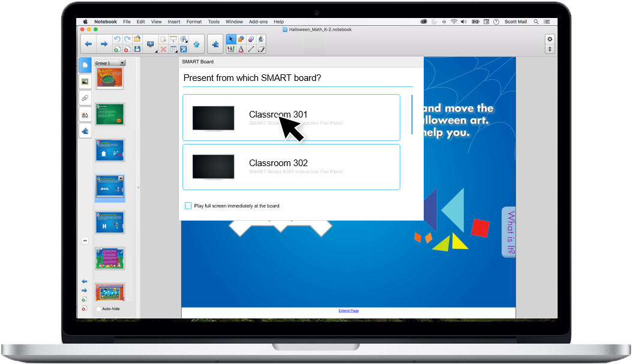
Task: Enable Play full screen immediately checkbox
Action: [x=188, y=206]
